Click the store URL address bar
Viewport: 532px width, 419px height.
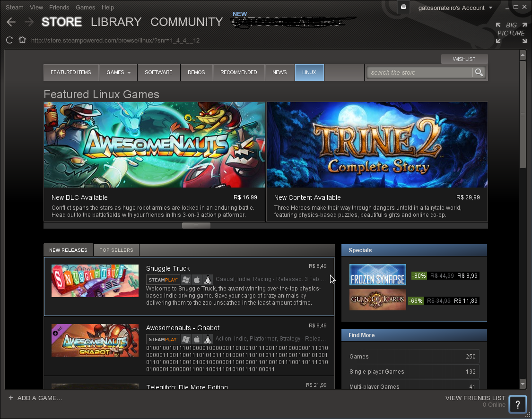tap(115, 40)
